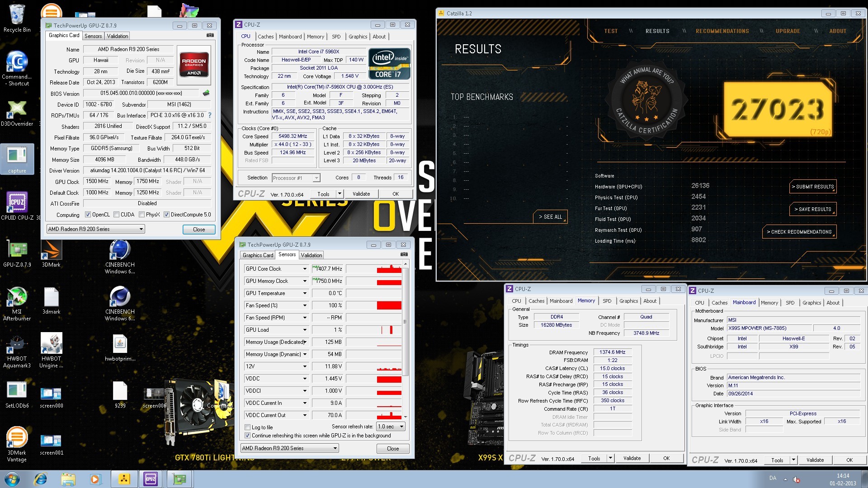Toggle the CUDA checkbox
Viewport: 868px width, 488px height.
(117, 215)
